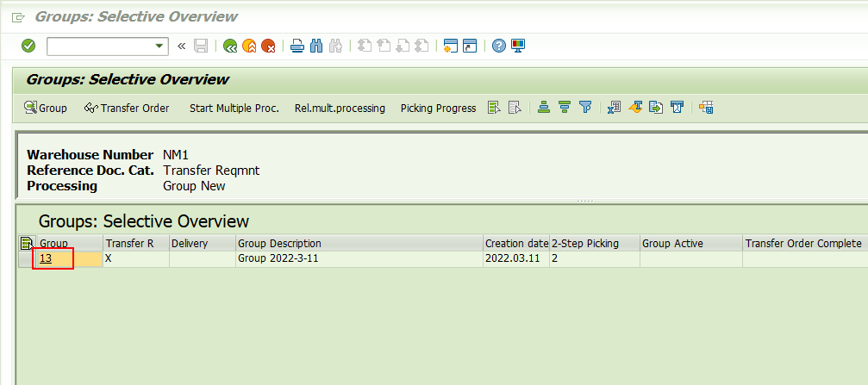Image resolution: width=868 pixels, height=385 pixels.
Task: Open the window menu icon beside the title
Action: tap(18, 17)
